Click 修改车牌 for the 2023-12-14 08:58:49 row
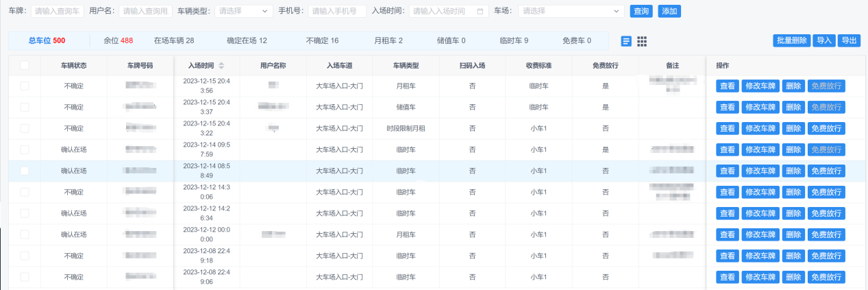868x290 pixels. coord(760,171)
